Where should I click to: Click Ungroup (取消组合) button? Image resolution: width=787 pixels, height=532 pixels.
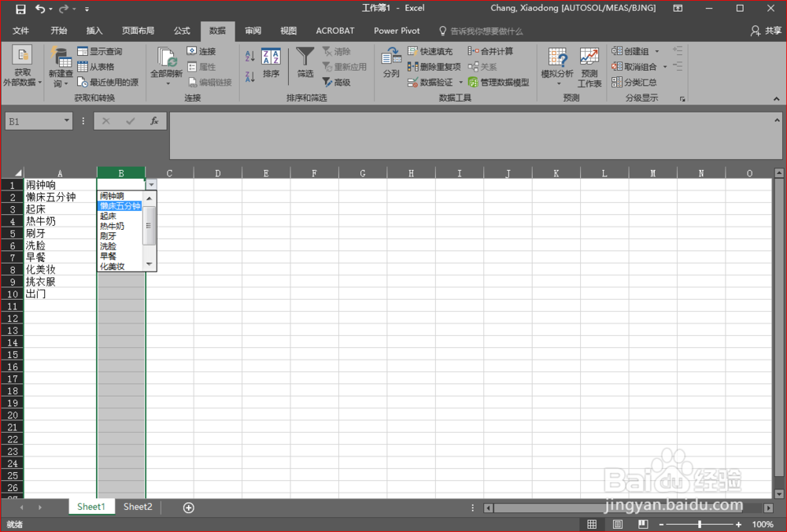(x=634, y=67)
